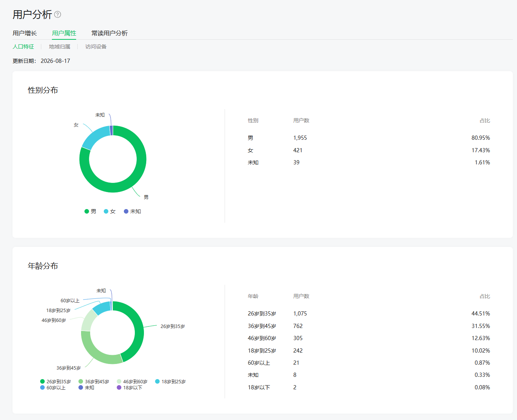Viewport: 517px width, 420px height.
Task: Toggle the 26岁到35岁 legend item under age chart
Action: [55, 381]
